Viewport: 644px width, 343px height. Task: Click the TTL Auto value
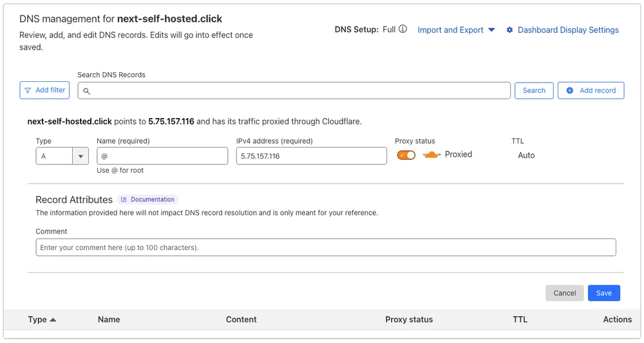pos(526,155)
